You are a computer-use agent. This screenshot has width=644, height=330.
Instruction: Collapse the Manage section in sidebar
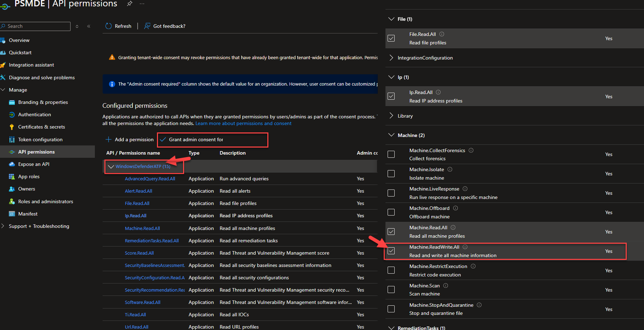(3, 90)
